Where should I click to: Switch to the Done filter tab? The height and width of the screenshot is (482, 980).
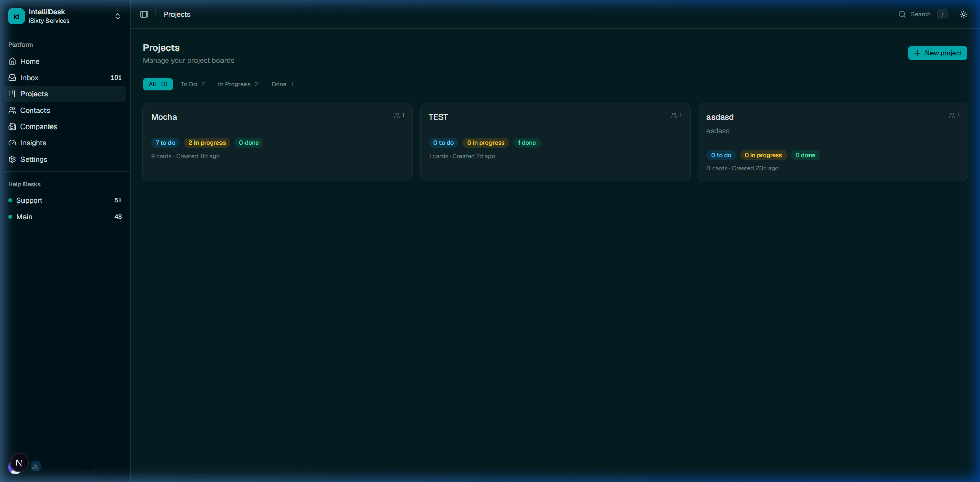tap(282, 84)
